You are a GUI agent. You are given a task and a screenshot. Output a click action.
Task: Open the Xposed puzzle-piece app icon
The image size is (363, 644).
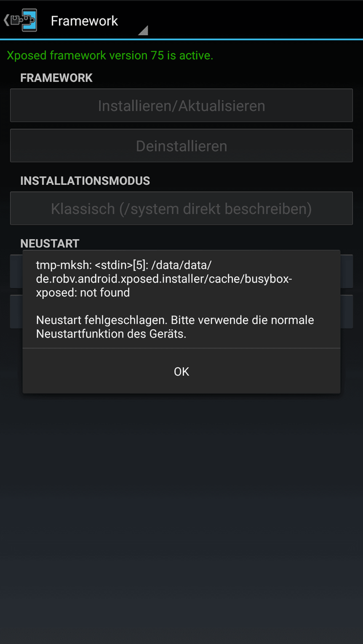24,20
